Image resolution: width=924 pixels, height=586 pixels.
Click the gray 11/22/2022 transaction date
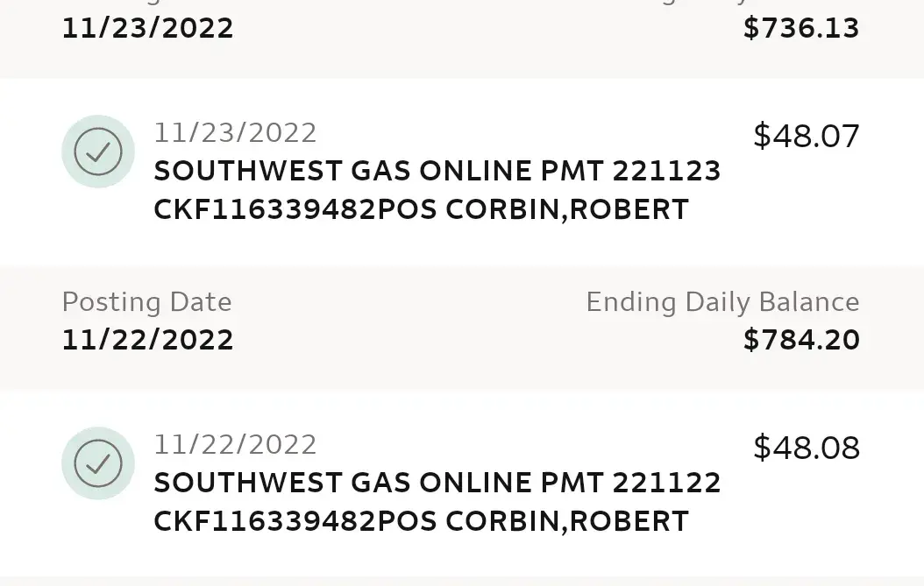(x=235, y=445)
